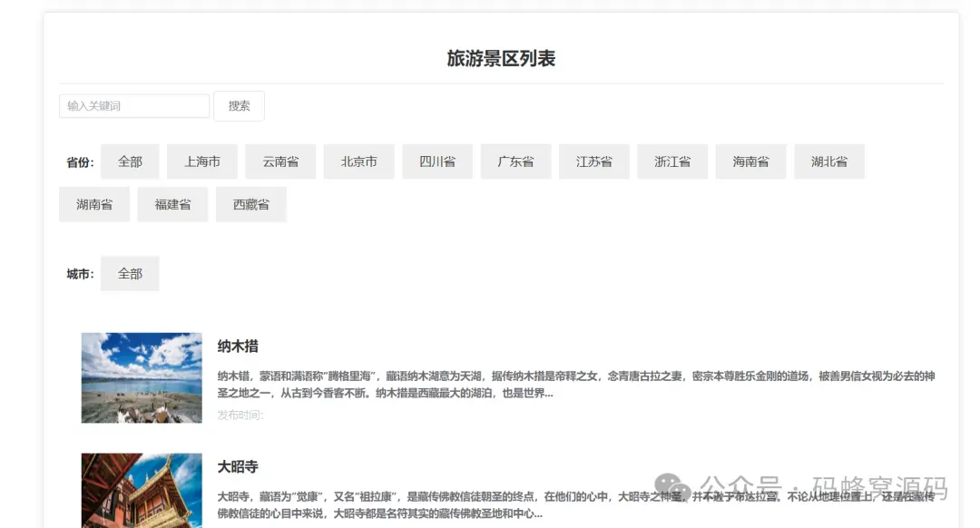Select the 全部 city filter
This screenshot has height=528, width=980.
(x=130, y=274)
